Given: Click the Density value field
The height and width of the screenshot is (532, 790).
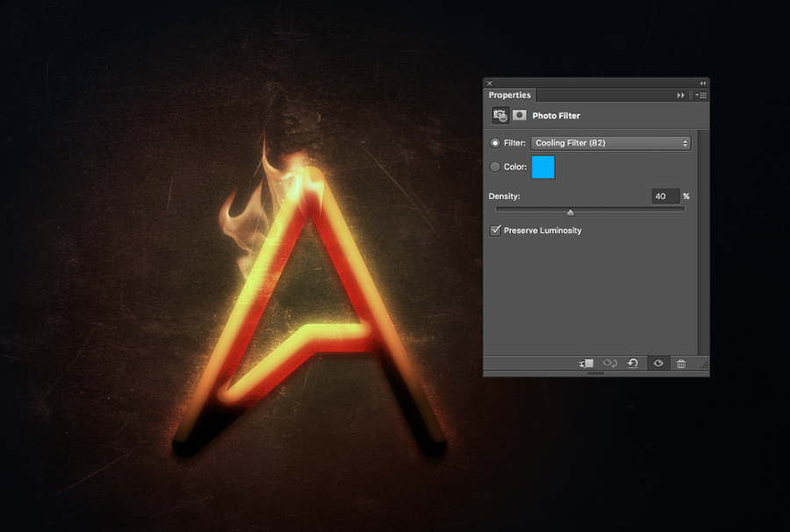Looking at the screenshot, I should coord(665,197).
